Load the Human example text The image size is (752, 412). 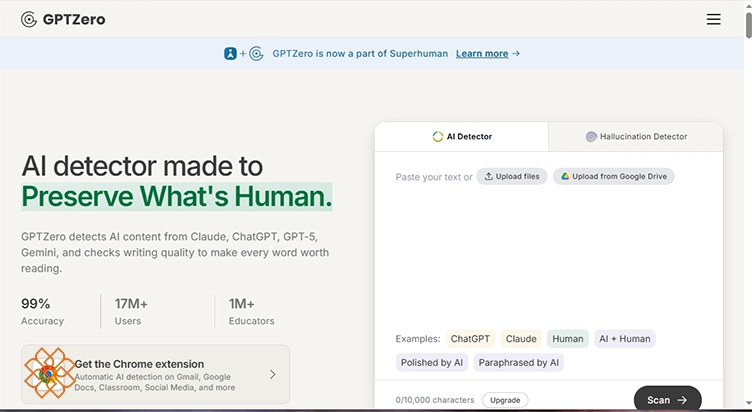568,339
